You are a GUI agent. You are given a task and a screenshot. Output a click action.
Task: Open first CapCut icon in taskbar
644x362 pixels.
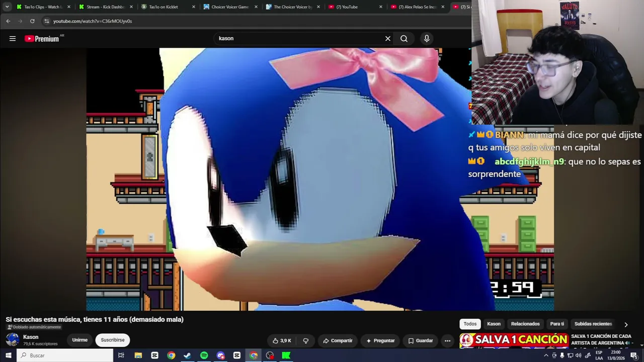(x=154, y=355)
